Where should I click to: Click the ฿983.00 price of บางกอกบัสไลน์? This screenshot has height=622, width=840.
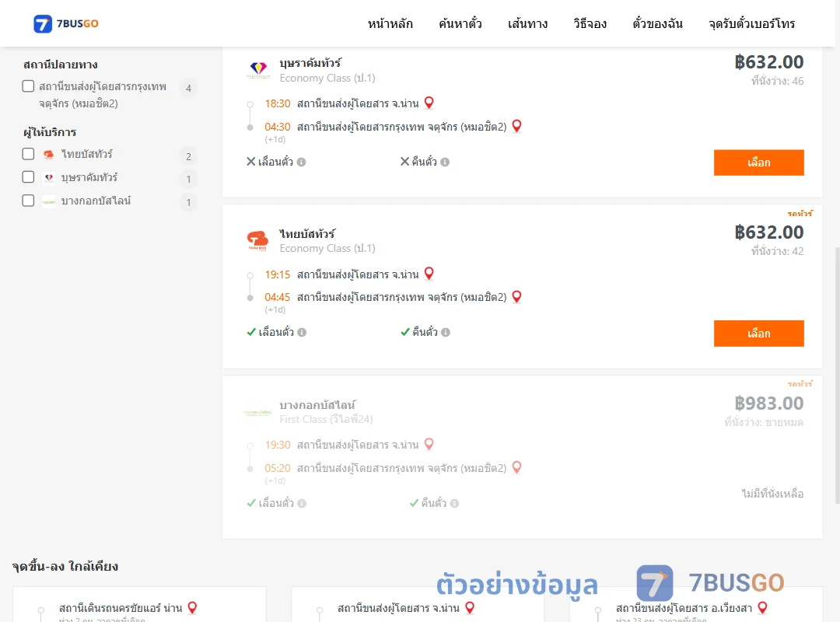768,403
